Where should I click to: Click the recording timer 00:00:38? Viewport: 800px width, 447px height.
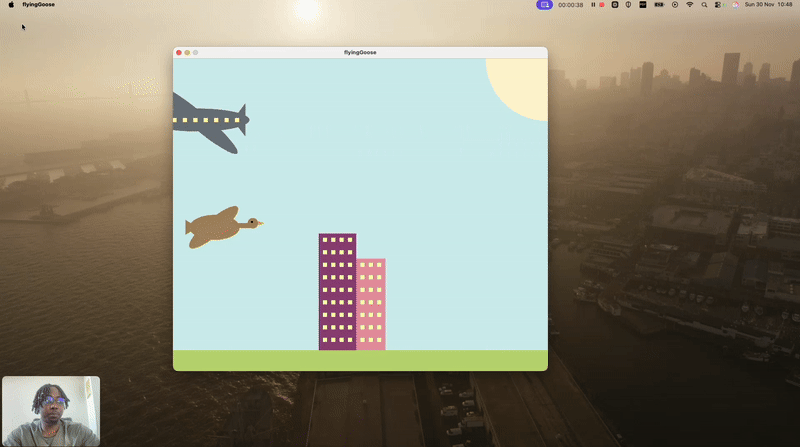click(570, 5)
